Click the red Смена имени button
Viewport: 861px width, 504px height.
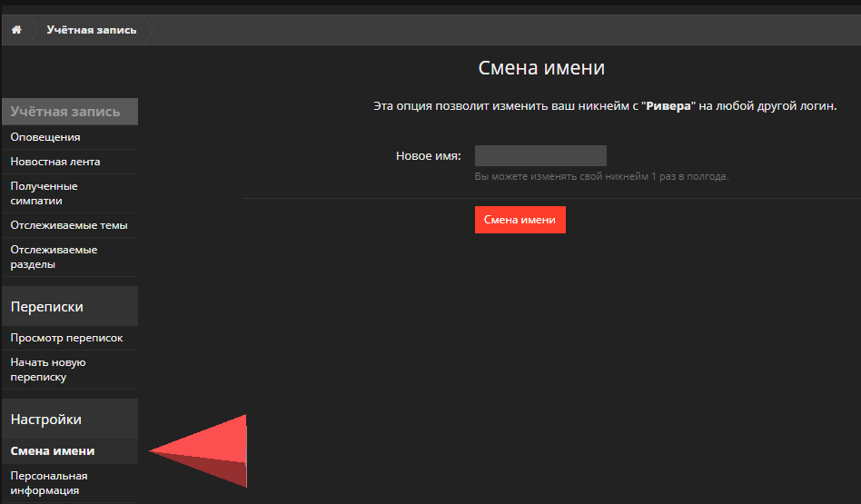point(520,220)
